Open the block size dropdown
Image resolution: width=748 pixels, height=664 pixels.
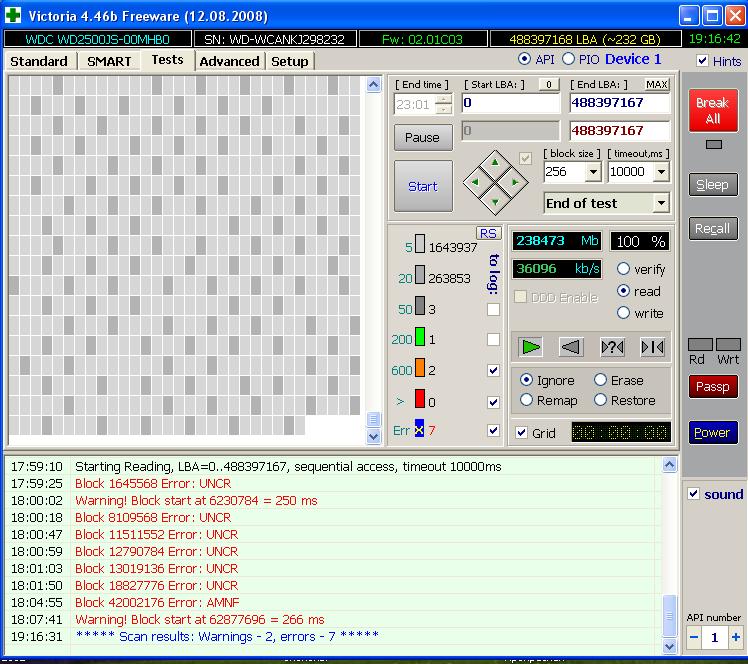click(592, 172)
